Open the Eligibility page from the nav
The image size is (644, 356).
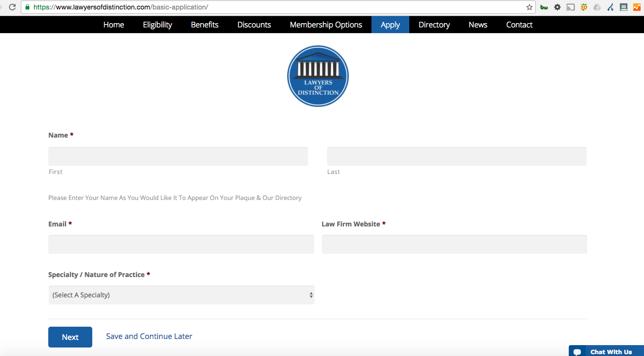tap(158, 25)
